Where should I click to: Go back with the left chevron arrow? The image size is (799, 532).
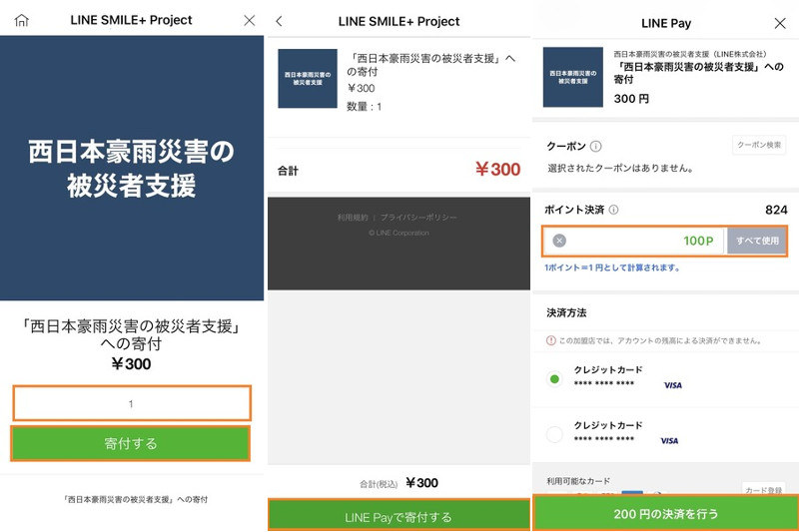tap(279, 21)
